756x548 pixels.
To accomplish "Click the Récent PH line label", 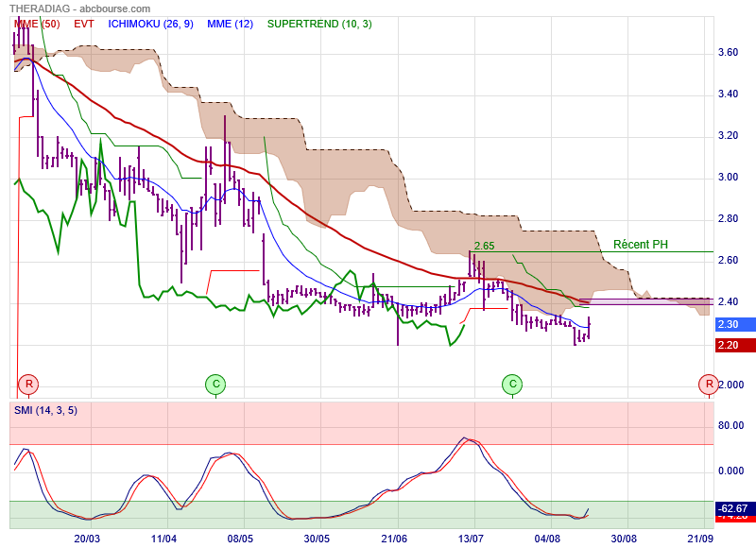I will click(x=640, y=244).
